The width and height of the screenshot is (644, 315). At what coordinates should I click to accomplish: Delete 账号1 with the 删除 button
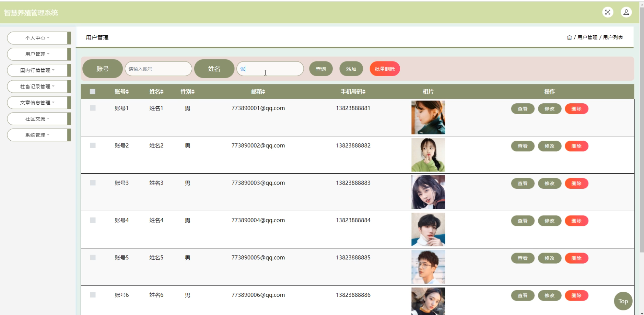point(576,109)
